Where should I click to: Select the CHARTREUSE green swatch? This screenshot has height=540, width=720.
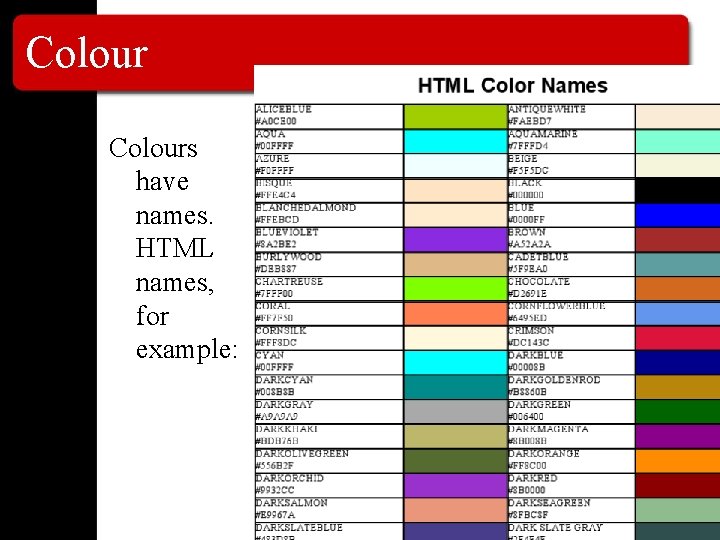point(456,289)
